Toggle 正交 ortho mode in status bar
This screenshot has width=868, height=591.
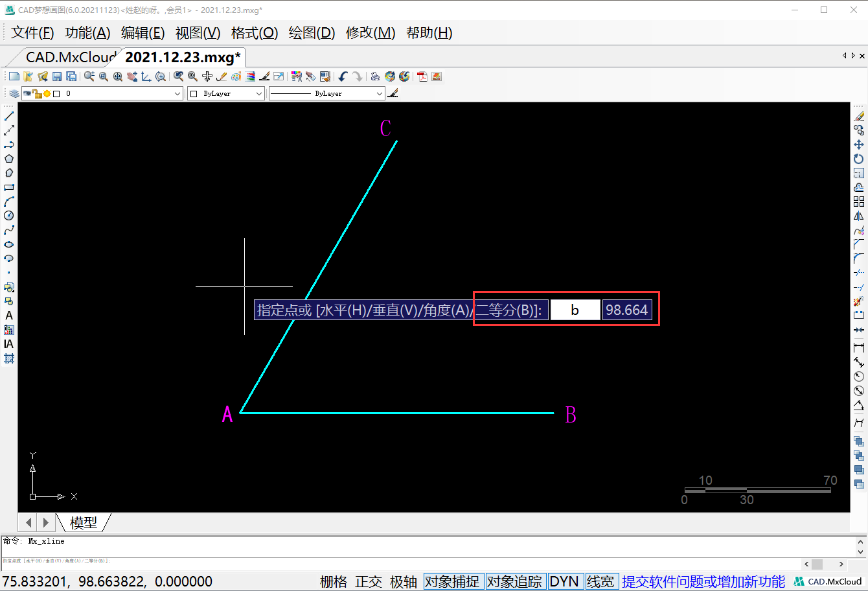coord(369,582)
